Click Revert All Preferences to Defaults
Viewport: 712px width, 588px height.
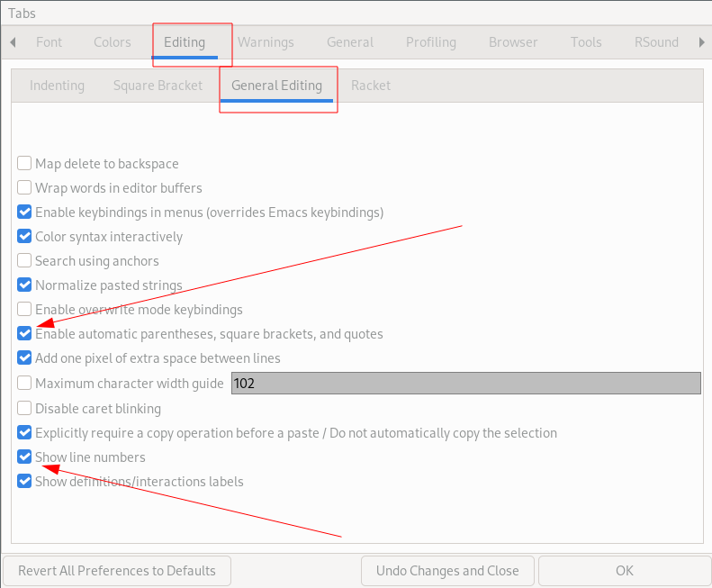(x=117, y=571)
